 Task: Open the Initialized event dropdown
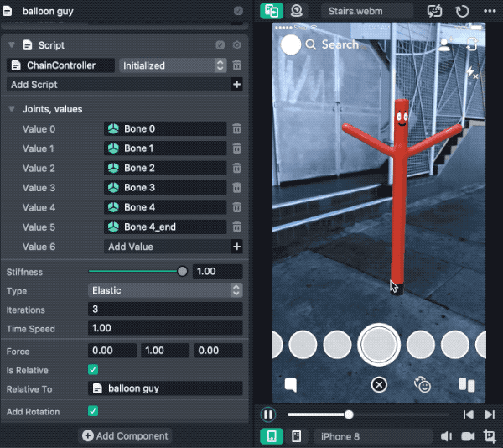[x=173, y=65]
